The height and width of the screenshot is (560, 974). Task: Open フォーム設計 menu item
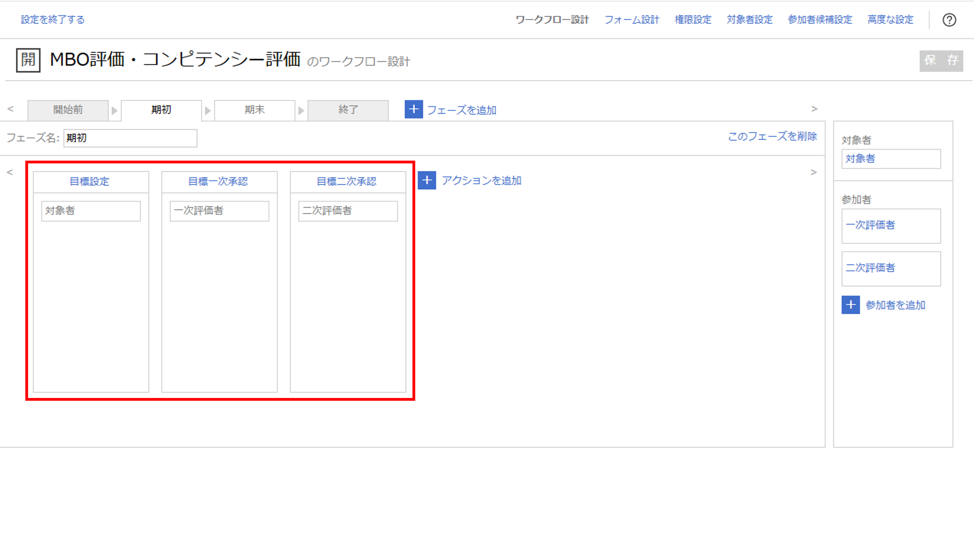632,20
